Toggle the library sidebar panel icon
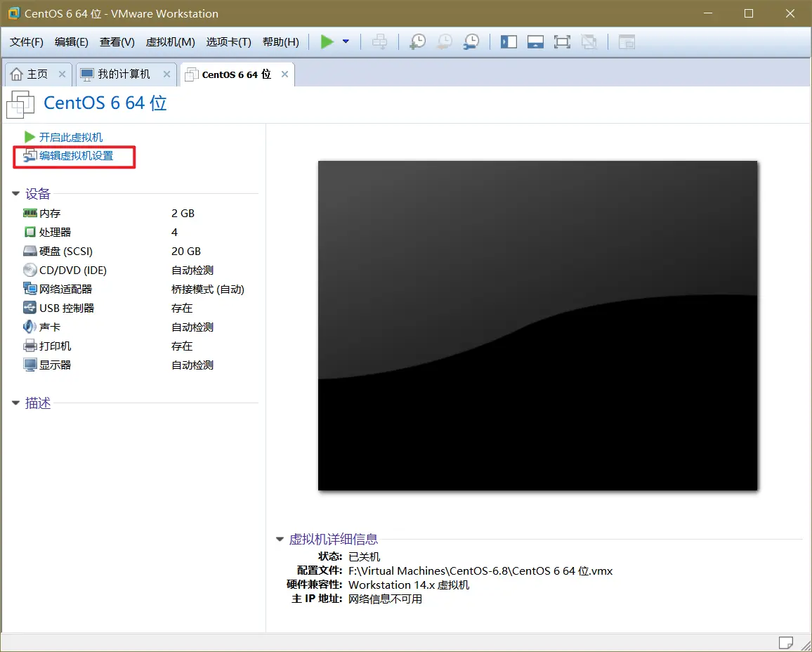 pos(509,41)
